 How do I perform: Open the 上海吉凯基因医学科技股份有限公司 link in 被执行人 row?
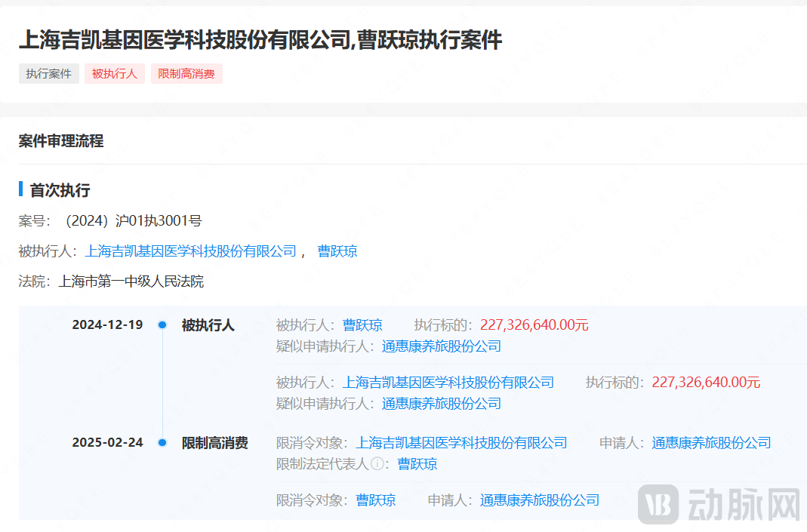[191, 251]
